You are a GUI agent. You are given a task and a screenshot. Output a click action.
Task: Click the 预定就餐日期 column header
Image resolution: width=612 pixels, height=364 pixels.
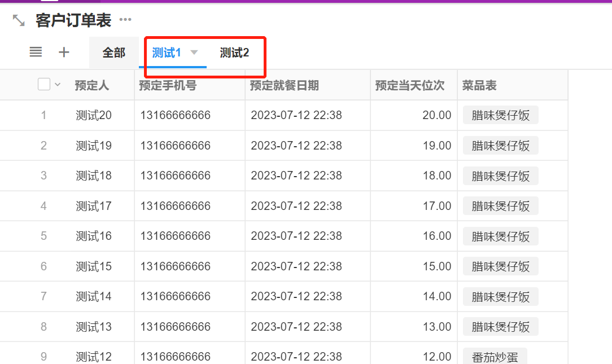[x=285, y=85]
